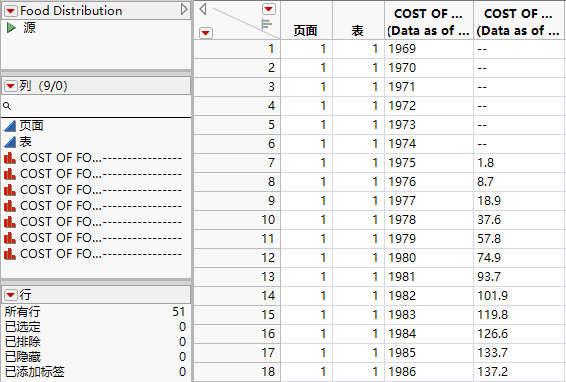This screenshot has height=382, width=566.
Task: Click the nominal icon of second COST OF FO column
Action: (10, 174)
